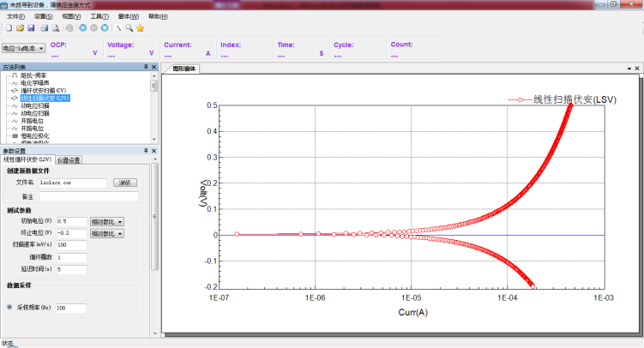Screen dimensions: 644x348
Task: Select the 图形窗体 tab
Action: point(184,69)
